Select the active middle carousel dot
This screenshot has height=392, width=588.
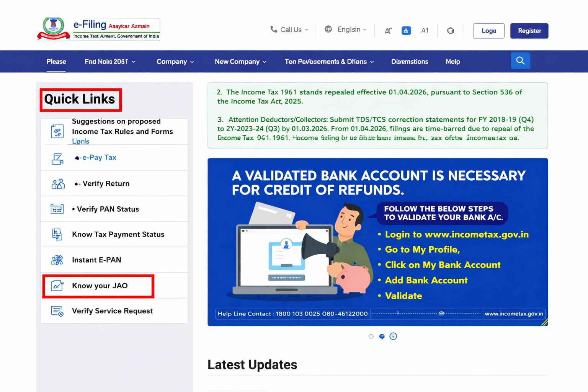click(382, 336)
